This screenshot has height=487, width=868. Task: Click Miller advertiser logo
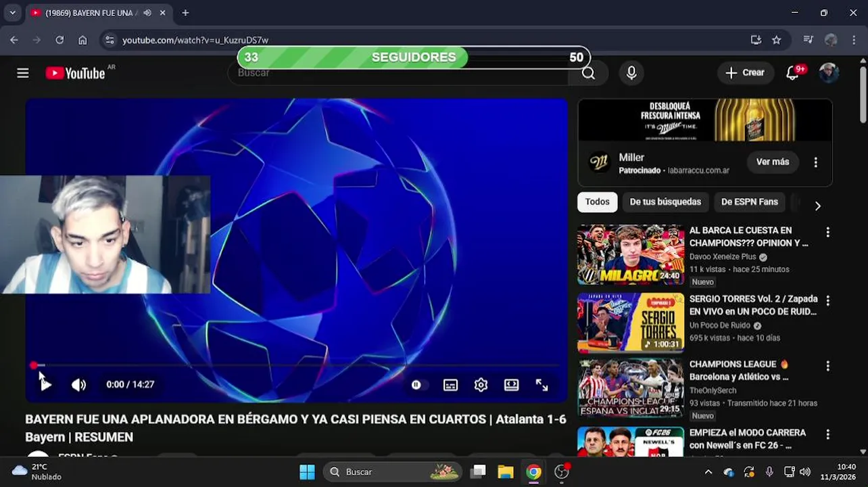(599, 162)
